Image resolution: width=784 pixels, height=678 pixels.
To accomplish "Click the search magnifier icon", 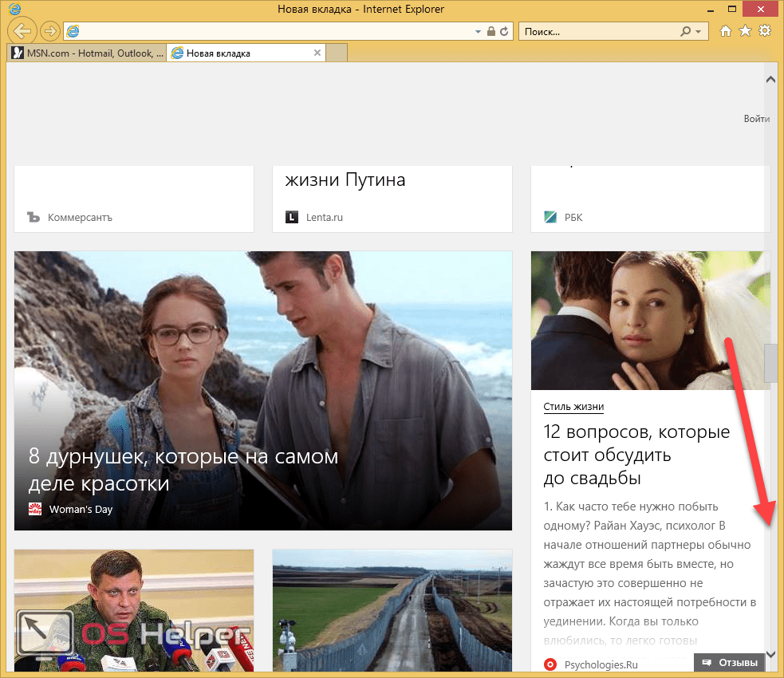I will 685,31.
